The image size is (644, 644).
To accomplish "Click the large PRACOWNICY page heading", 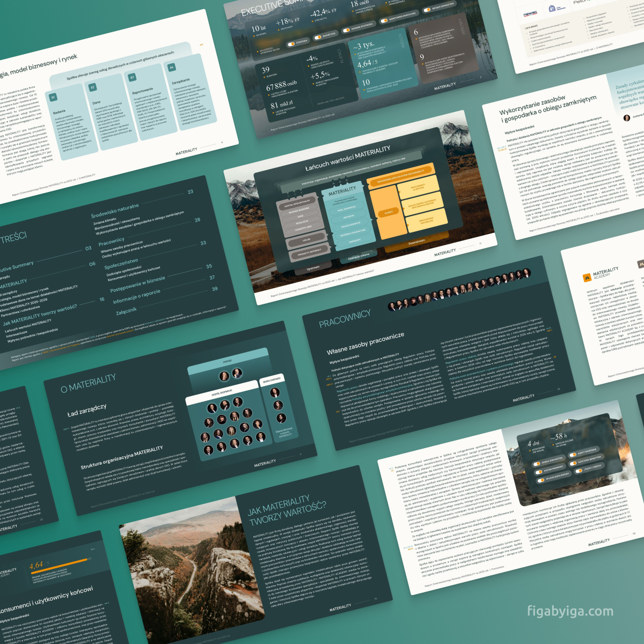I will point(345,319).
